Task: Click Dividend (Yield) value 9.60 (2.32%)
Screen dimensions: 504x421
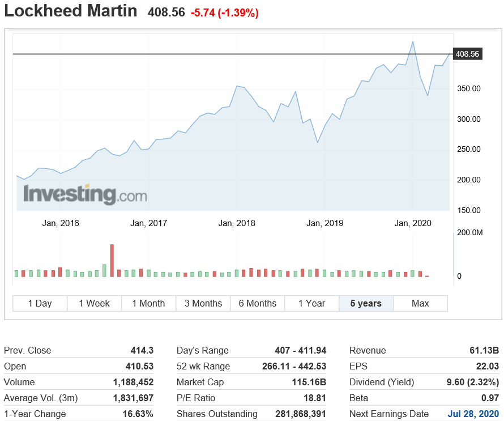Action: pos(473,382)
